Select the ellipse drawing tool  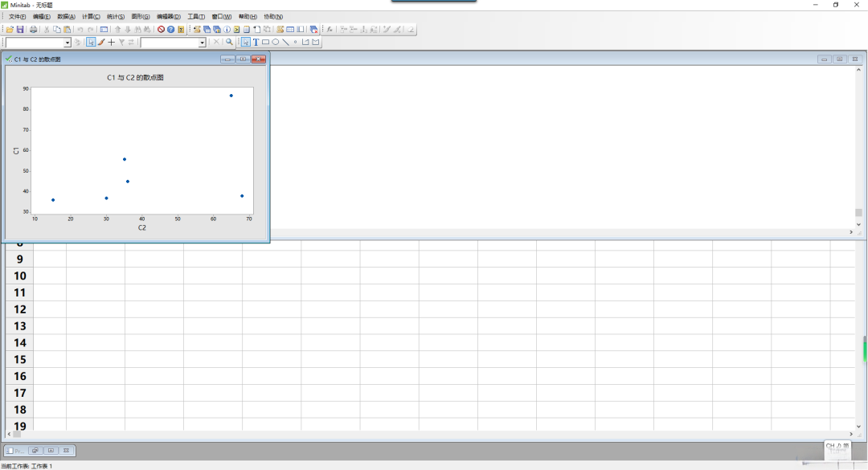click(x=276, y=42)
